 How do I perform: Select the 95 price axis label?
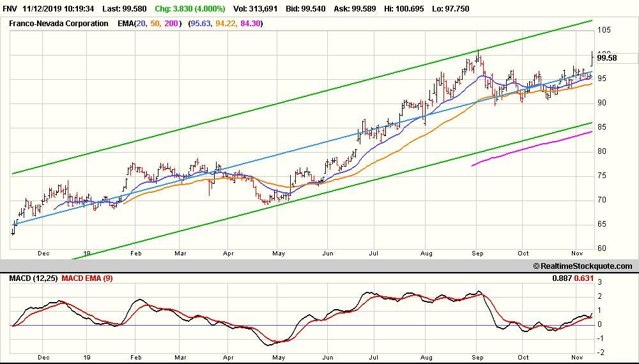click(x=601, y=79)
